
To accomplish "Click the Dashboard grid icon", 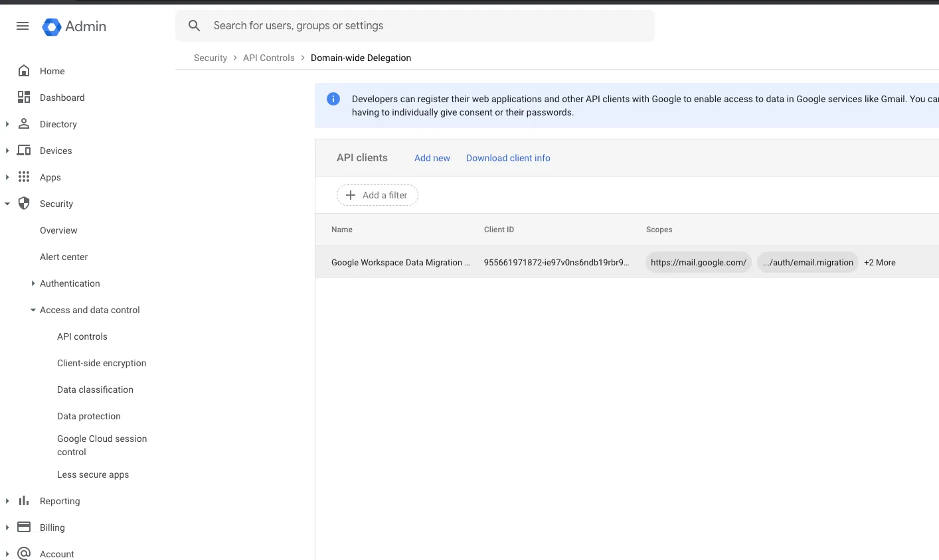I will point(24,97).
